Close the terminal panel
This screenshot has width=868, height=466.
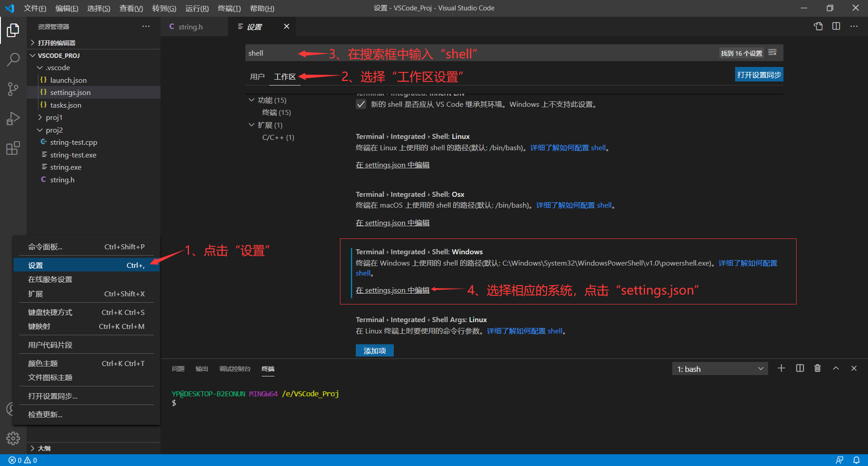(x=854, y=368)
